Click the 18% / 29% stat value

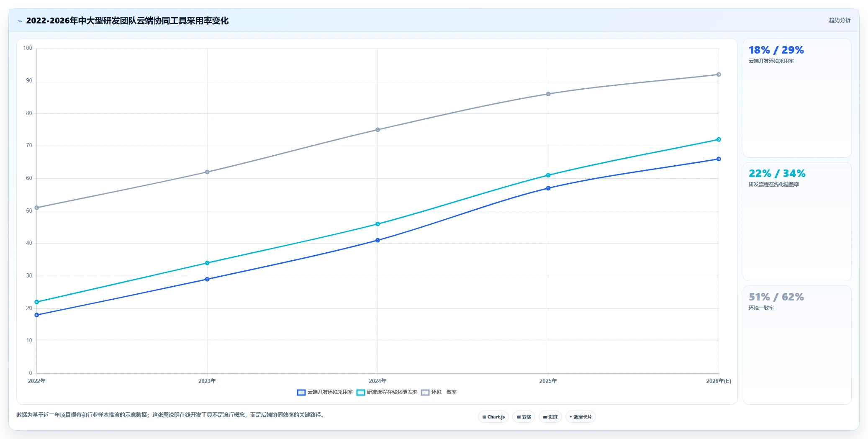(x=776, y=50)
